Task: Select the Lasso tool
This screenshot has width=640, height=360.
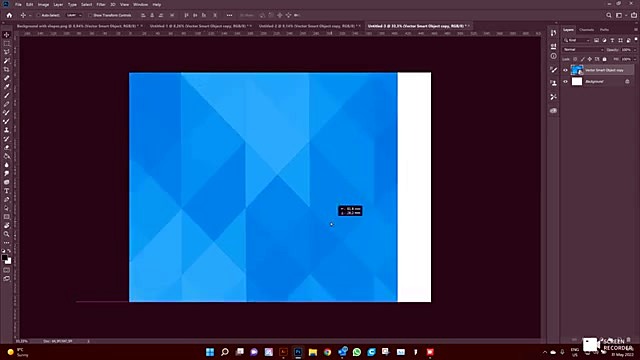Action: click(x=7, y=52)
